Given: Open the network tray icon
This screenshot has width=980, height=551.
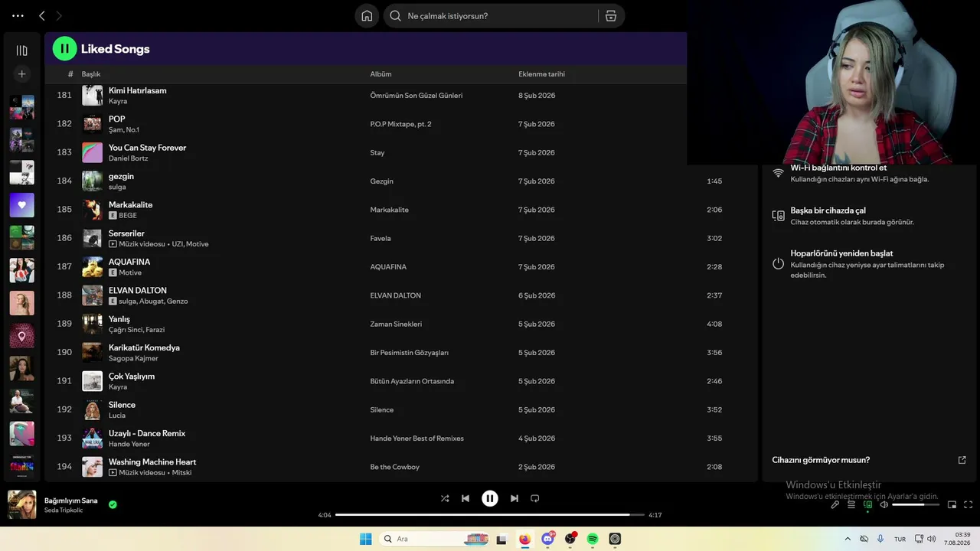Looking at the screenshot, I should [920, 539].
